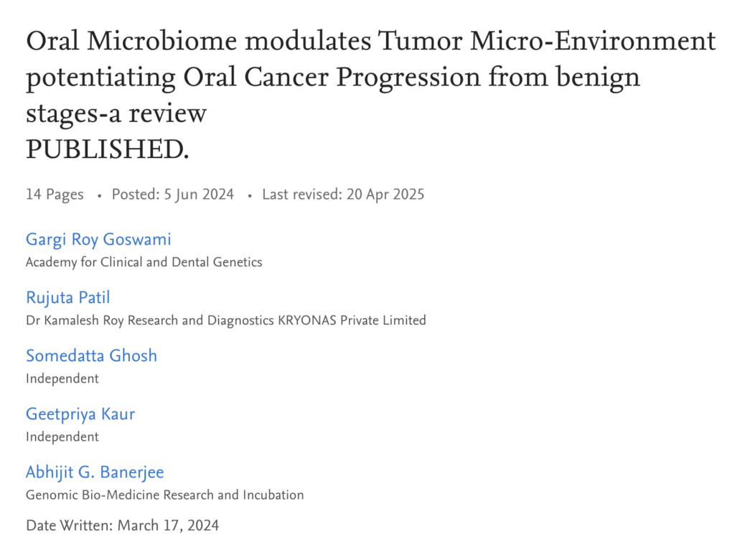The width and height of the screenshot is (735, 560).
Task: Click the PUBLISHED status text
Action: 108,149
